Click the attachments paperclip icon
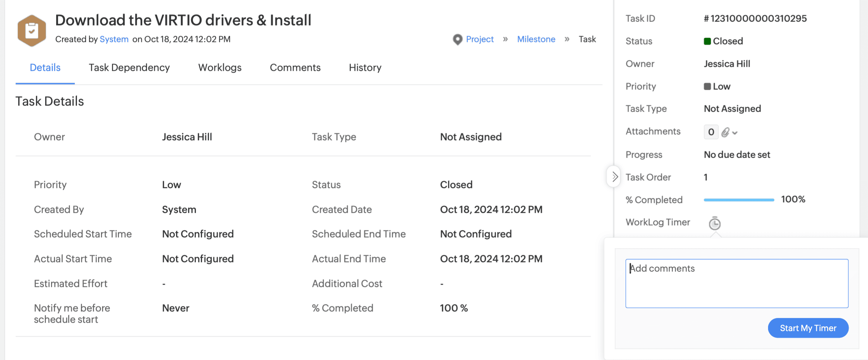The image size is (868, 360). pyautogui.click(x=725, y=132)
